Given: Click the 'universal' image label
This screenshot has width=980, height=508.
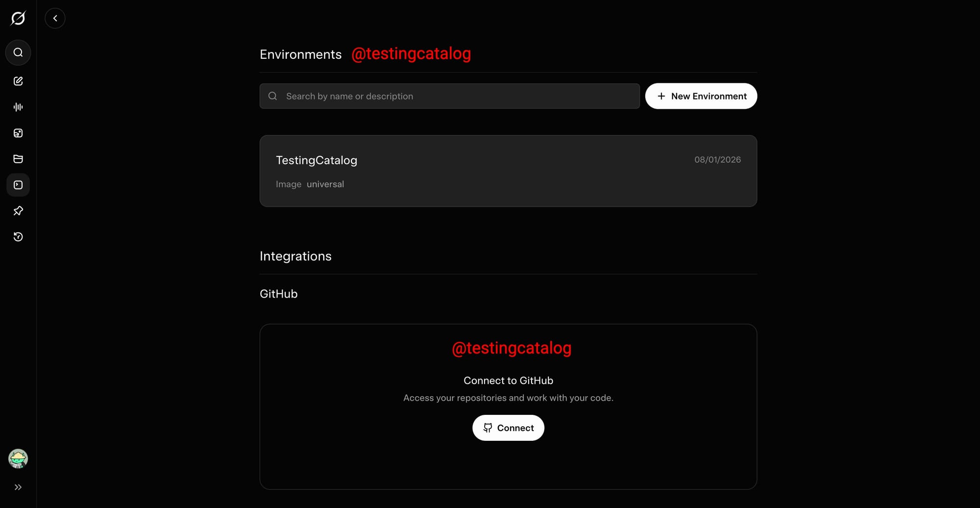Looking at the screenshot, I should point(325,184).
